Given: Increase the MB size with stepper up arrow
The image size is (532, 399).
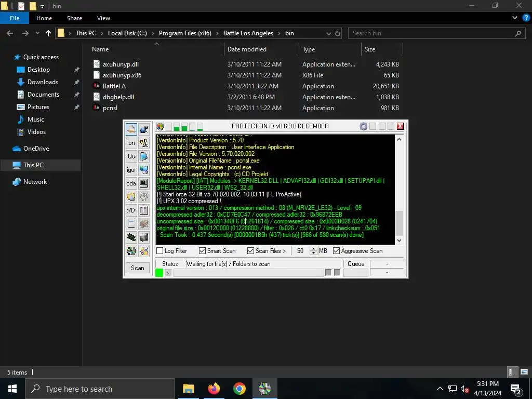Looking at the screenshot, I should [x=313, y=249].
